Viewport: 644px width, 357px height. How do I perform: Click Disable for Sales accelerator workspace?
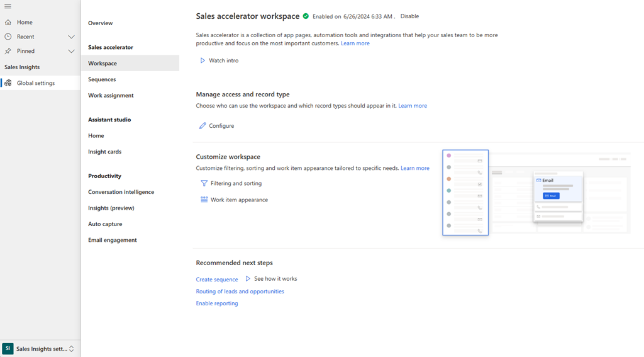(409, 16)
